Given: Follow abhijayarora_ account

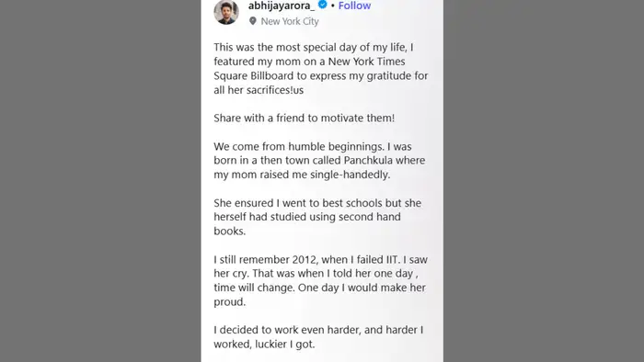Looking at the screenshot, I should tap(354, 6).
